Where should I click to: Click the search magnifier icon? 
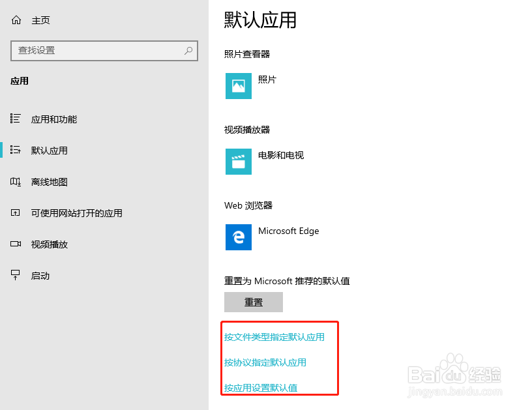[x=188, y=51]
